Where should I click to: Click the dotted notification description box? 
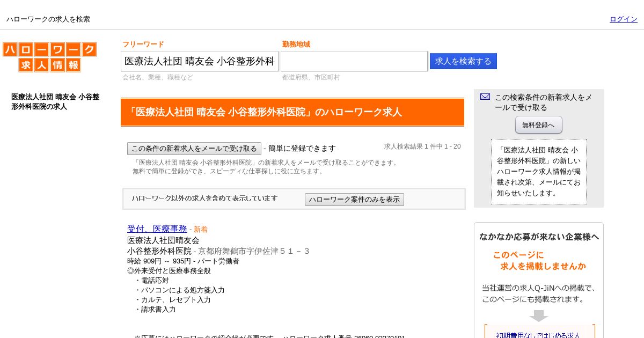click(539, 172)
